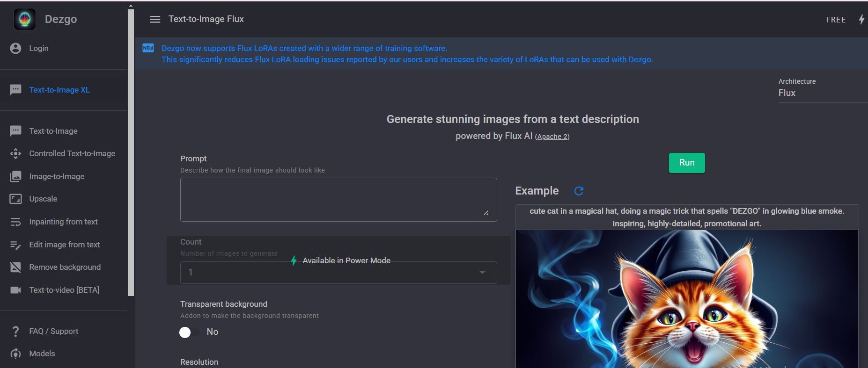The height and width of the screenshot is (368, 868).
Task: Open the Models page link
Action: click(42, 354)
